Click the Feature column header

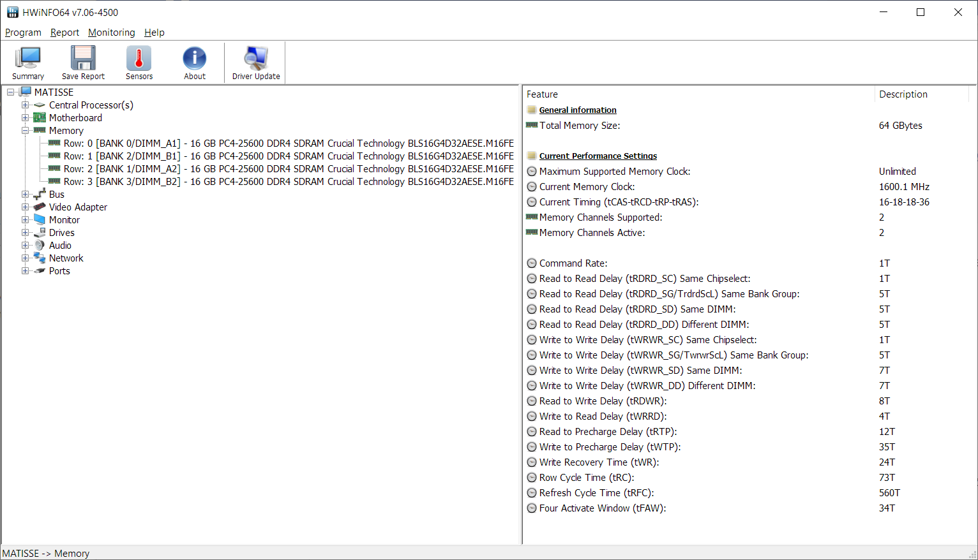[x=698, y=94]
